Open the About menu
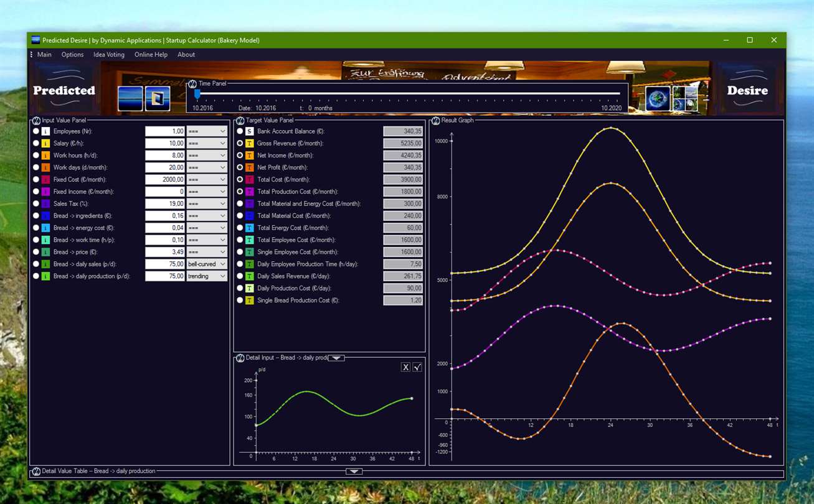Screen dimensions: 814x504 tap(186, 55)
